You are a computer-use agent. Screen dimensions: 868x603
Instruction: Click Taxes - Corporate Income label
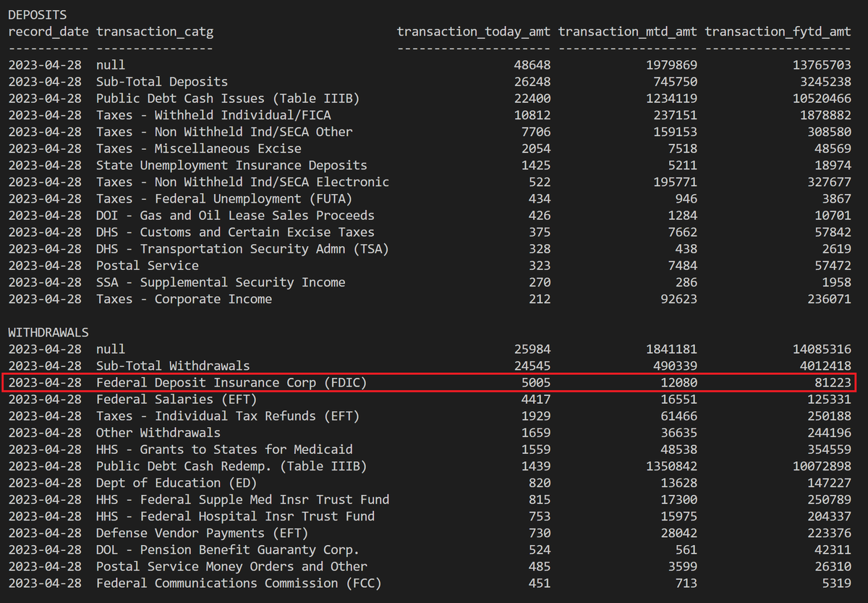(184, 298)
